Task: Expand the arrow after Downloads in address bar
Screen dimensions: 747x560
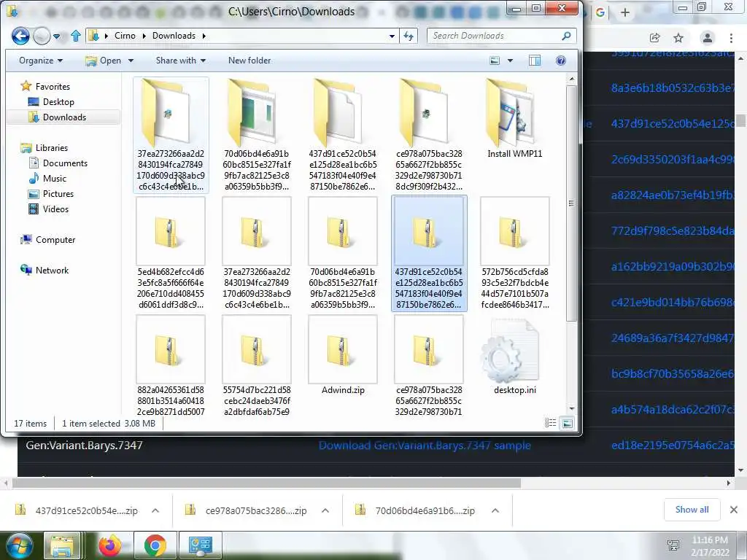Action: tap(204, 36)
